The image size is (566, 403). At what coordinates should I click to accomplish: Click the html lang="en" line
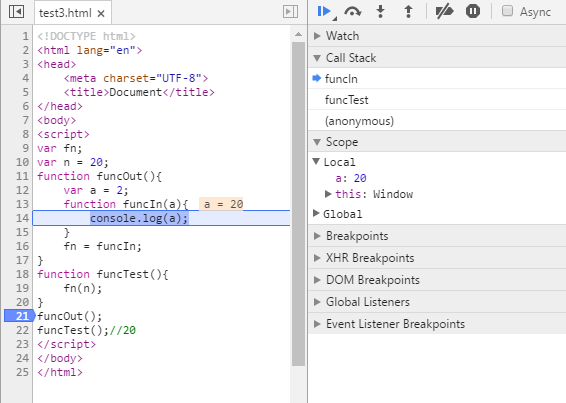coord(90,50)
